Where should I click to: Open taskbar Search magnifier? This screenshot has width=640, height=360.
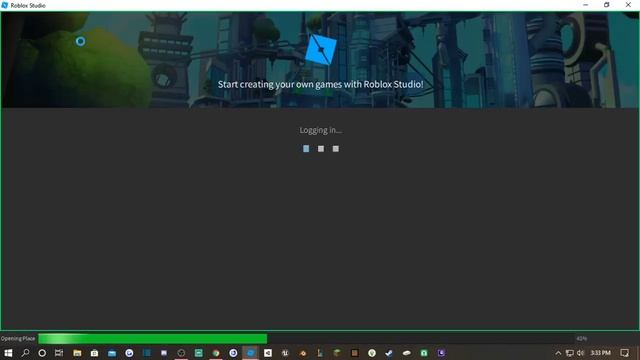pyautogui.click(x=25, y=353)
